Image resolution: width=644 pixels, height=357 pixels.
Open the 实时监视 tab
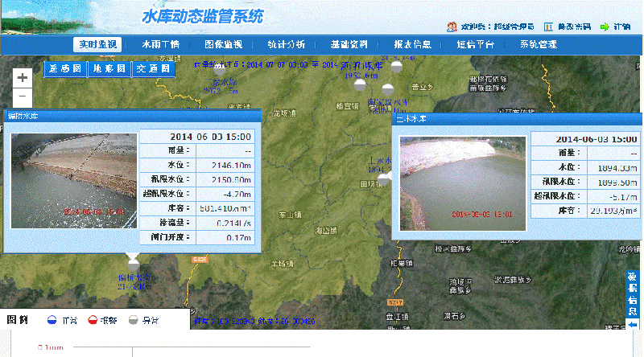coord(96,45)
